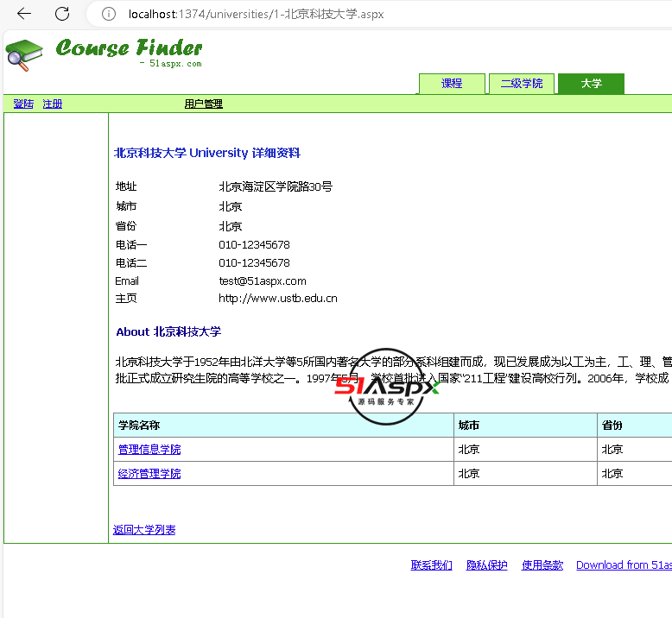The height and width of the screenshot is (618, 672).
Task: Click 返回大学列表 link
Action: click(x=144, y=530)
